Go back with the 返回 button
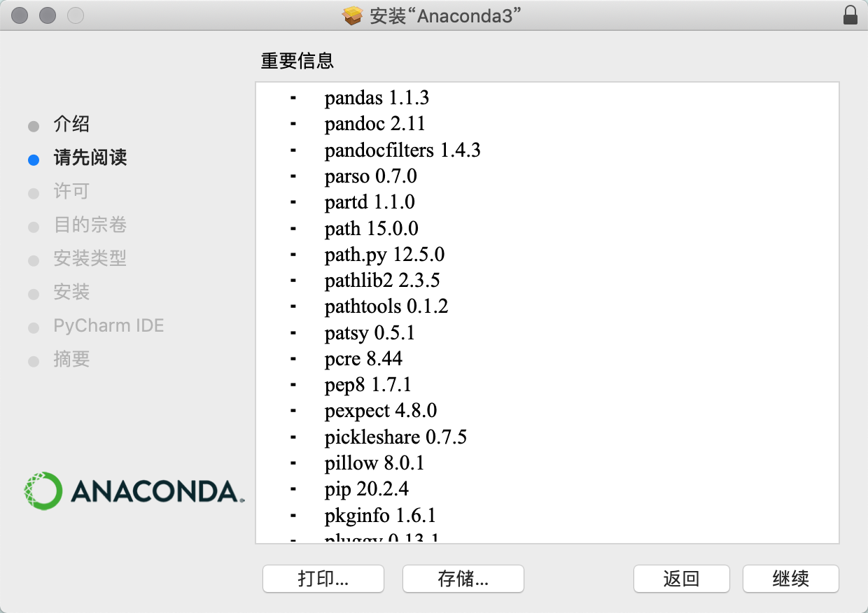The width and height of the screenshot is (868, 613). [x=681, y=579]
